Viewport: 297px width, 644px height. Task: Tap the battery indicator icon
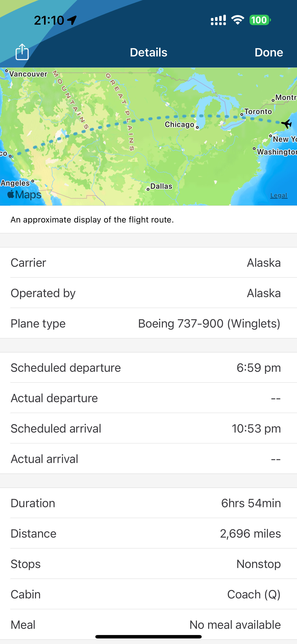pyautogui.click(x=260, y=20)
